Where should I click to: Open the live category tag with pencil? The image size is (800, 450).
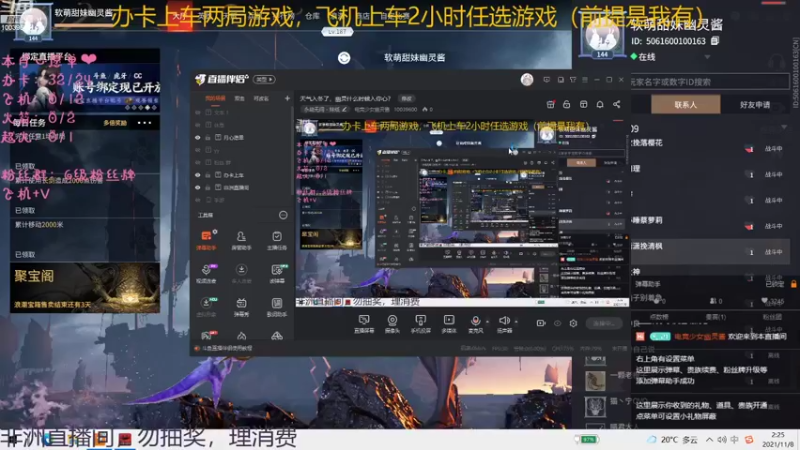[325, 109]
